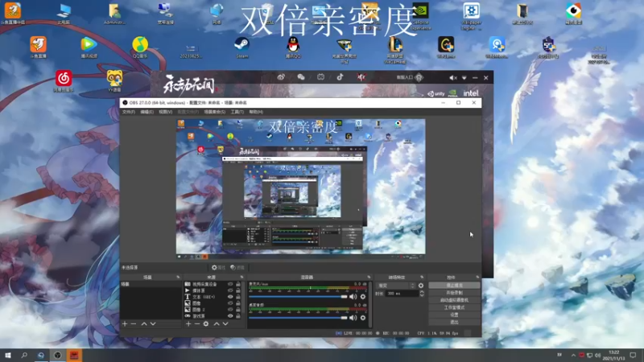The image size is (644, 362).
Task: Toggle visibility of the first image source
Action: coord(230,303)
